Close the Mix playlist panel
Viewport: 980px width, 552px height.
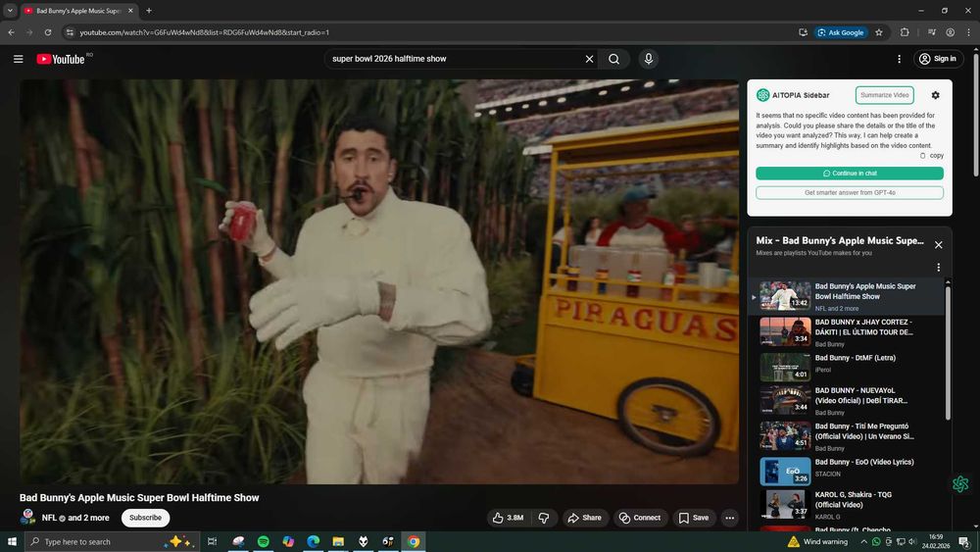[938, 245]
